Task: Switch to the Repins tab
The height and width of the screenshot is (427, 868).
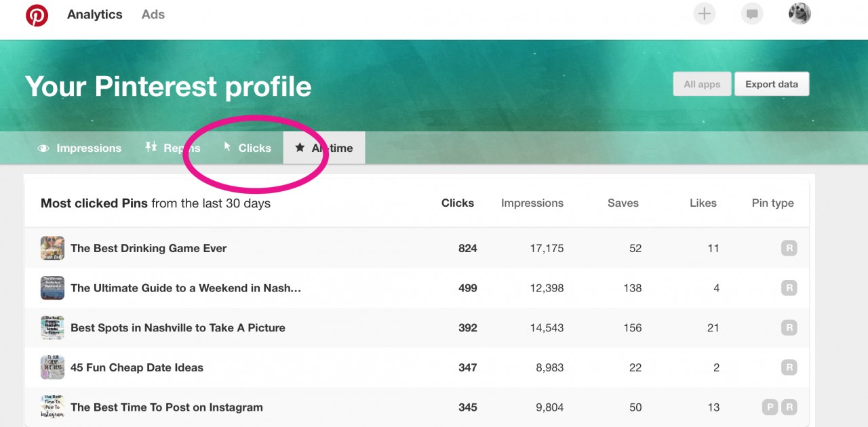Action: (x=172, y=148)
